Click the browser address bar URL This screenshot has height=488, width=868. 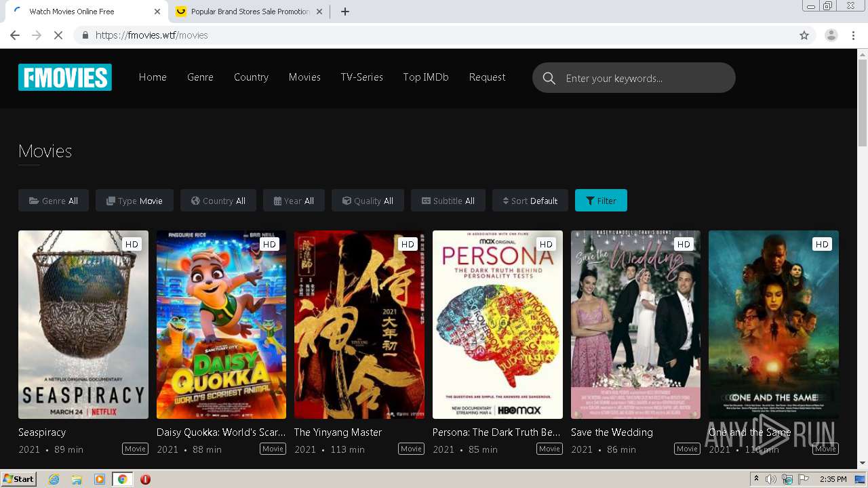coord(152,35)
